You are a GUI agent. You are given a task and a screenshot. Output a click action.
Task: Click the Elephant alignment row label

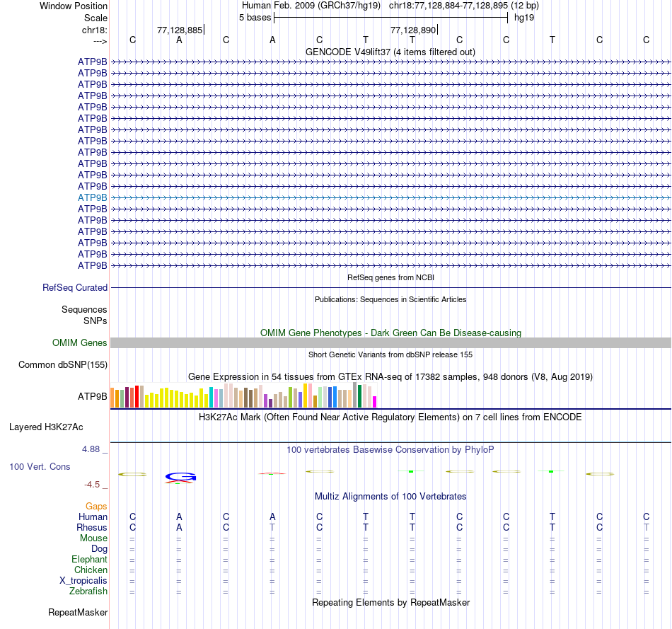point(89,559)
